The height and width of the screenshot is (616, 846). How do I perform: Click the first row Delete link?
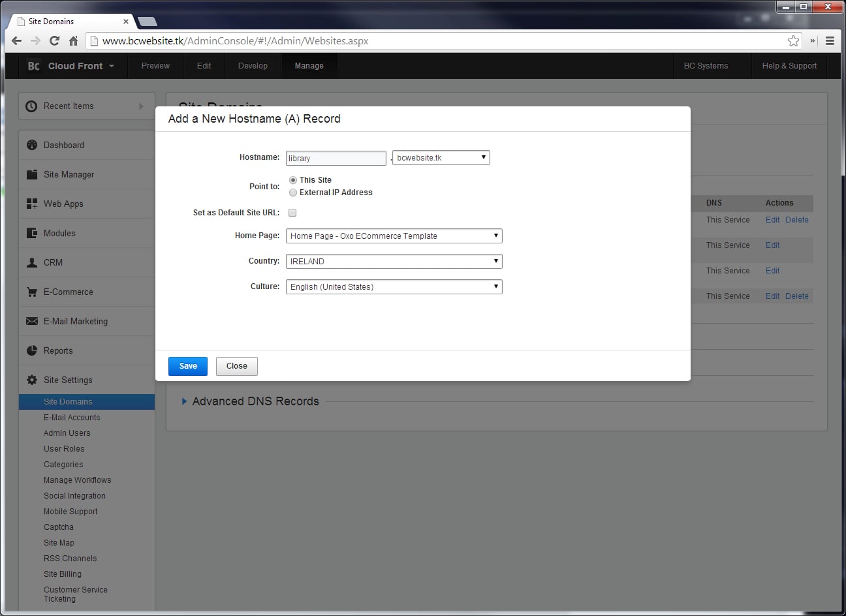tap(796, 220)
